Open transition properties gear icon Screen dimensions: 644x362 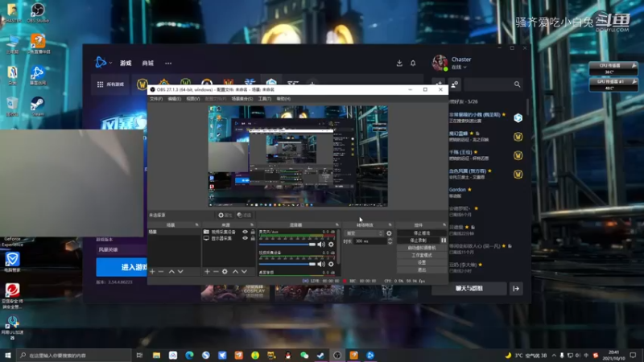tap(389, 233)
